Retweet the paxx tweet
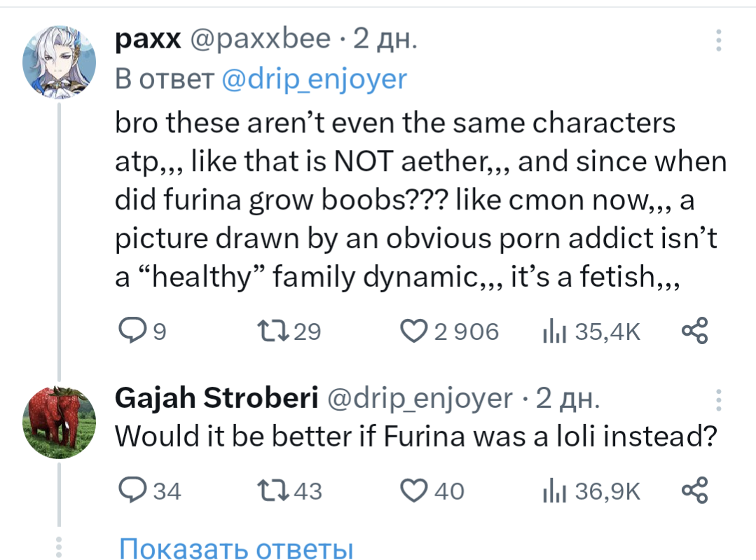 point(269,330)
